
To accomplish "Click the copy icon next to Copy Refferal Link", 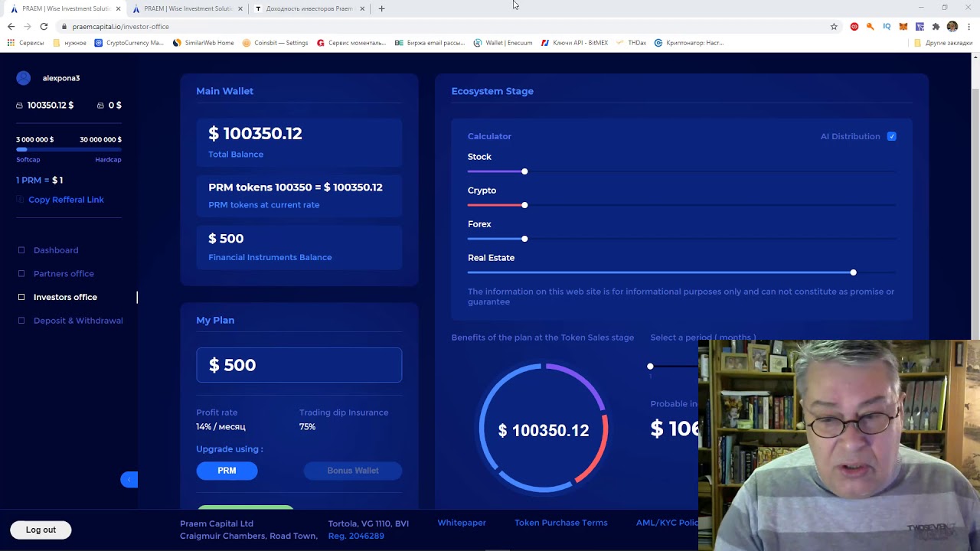I will coord(20,200).
